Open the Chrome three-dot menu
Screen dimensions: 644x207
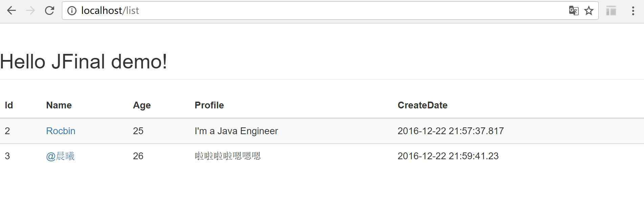pyautogui.click(x=633, y=11)
